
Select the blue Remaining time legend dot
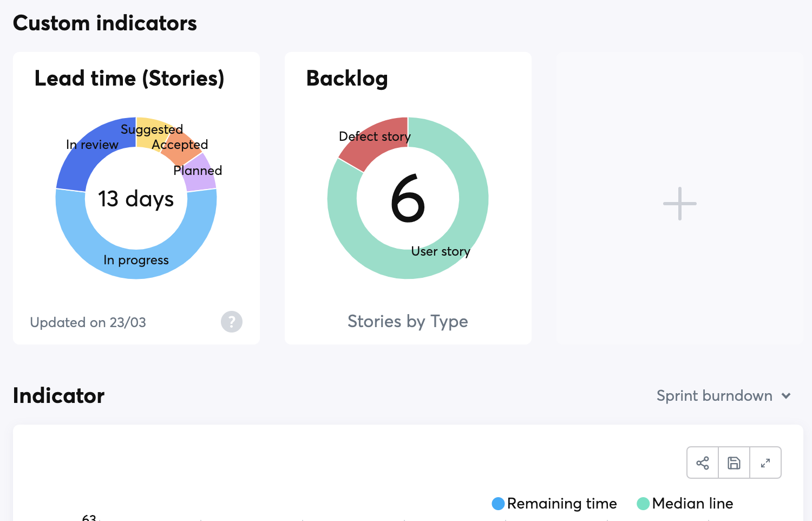click(497, 503)
